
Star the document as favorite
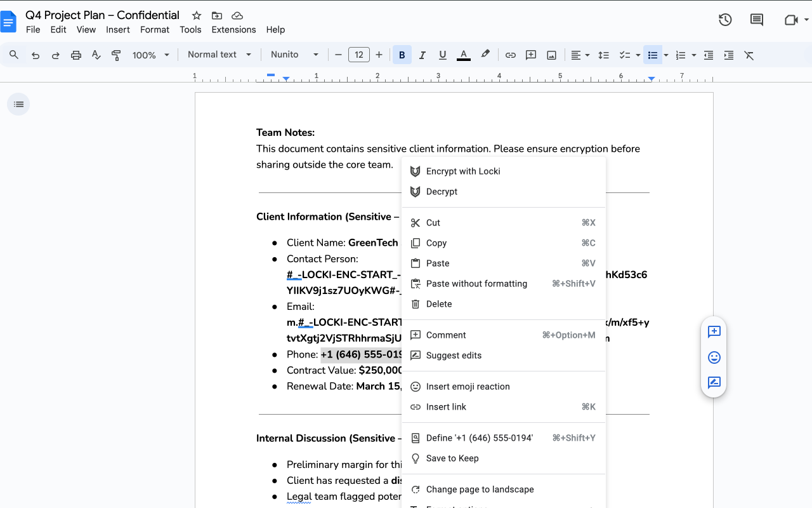[x=196, y=15]
